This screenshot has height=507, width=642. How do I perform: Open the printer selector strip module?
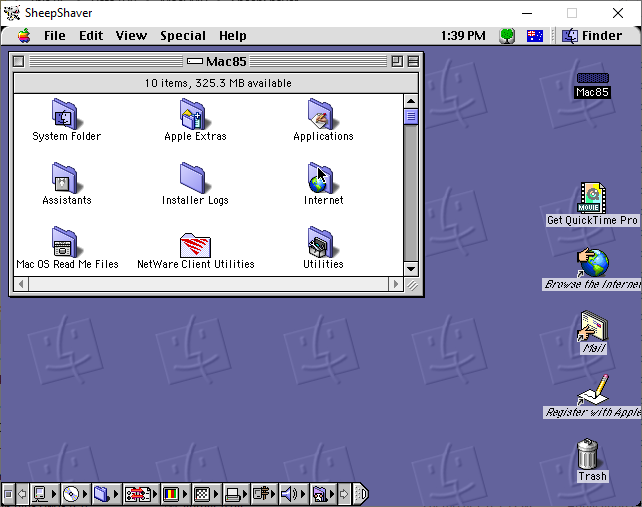(236, 494)
